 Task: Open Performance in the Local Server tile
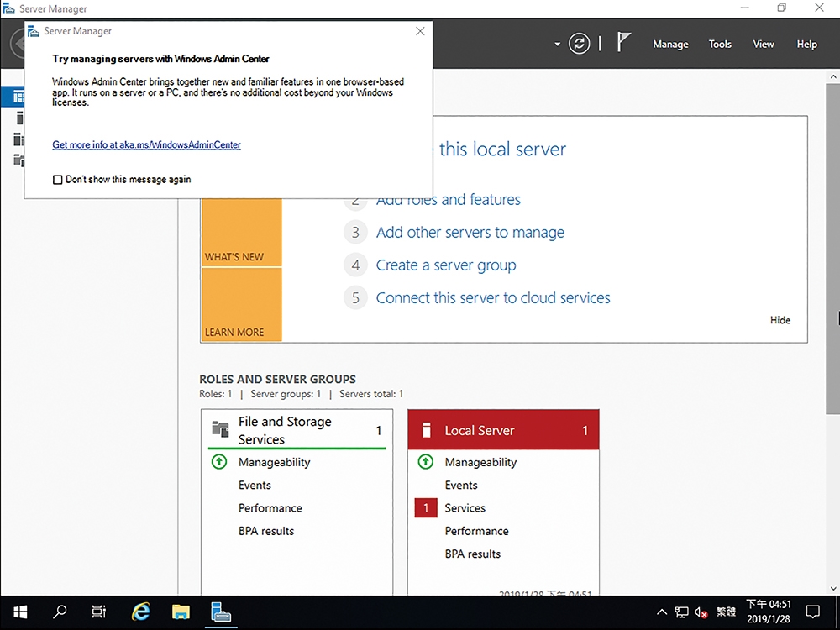click(x=477, y=531)
